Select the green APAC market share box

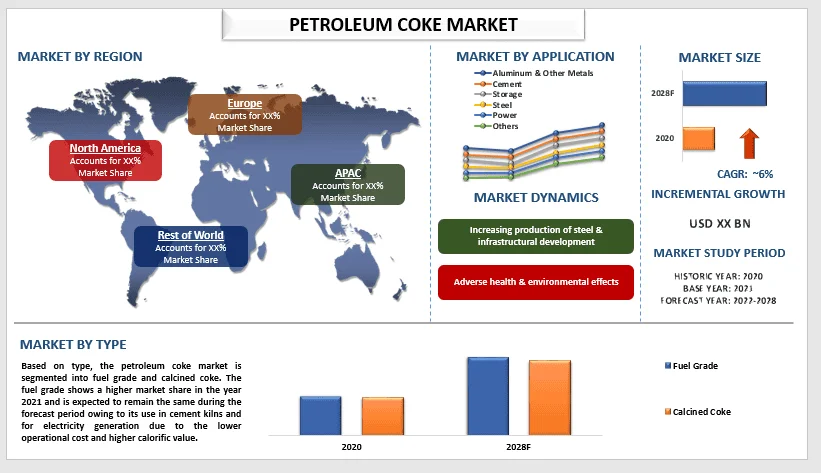[347, 185]
